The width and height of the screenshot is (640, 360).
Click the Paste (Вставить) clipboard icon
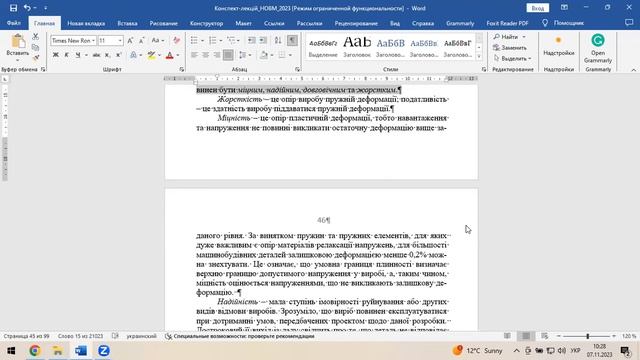[x=18, y=42]
